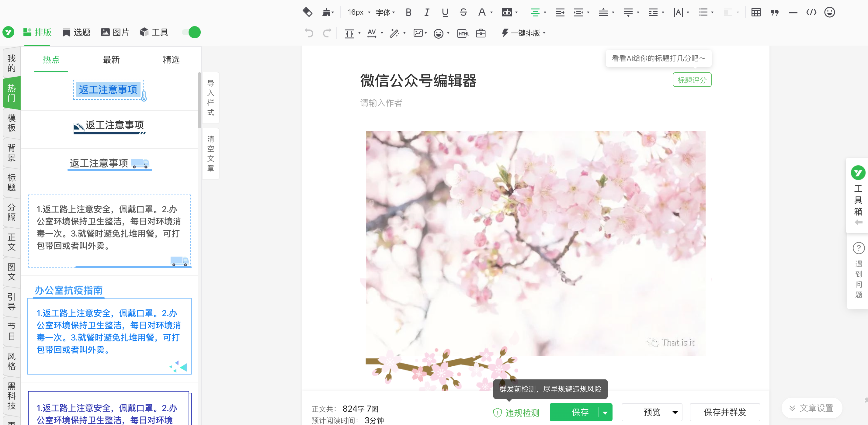Insert horizontal divider line
Viewport: 868px width, 425px height.
[793, 12]
